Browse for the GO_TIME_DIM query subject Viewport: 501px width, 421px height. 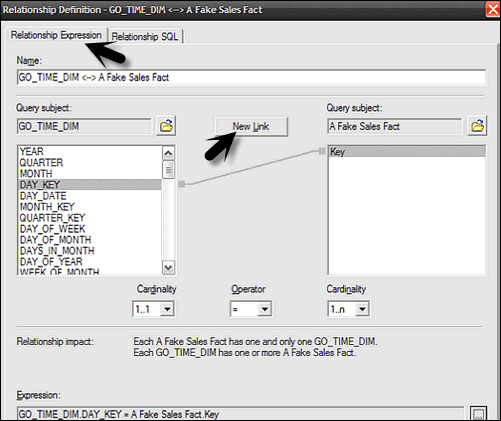click(166, 126)
